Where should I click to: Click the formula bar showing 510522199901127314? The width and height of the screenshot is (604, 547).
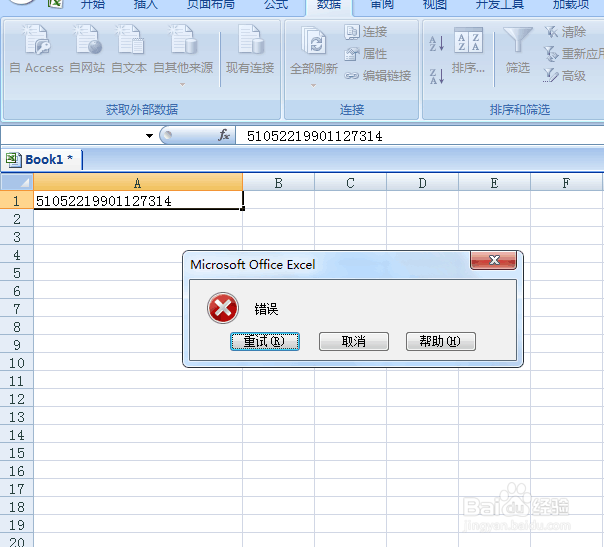420,136
